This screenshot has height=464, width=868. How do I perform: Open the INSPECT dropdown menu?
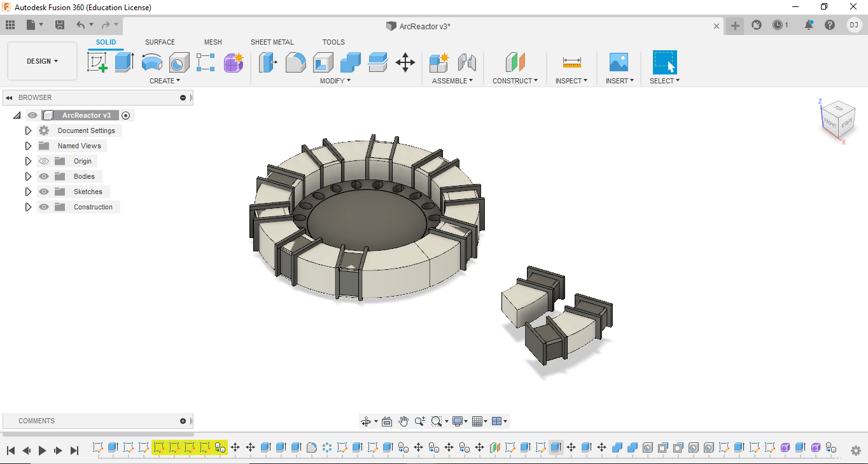click(571, 81)
